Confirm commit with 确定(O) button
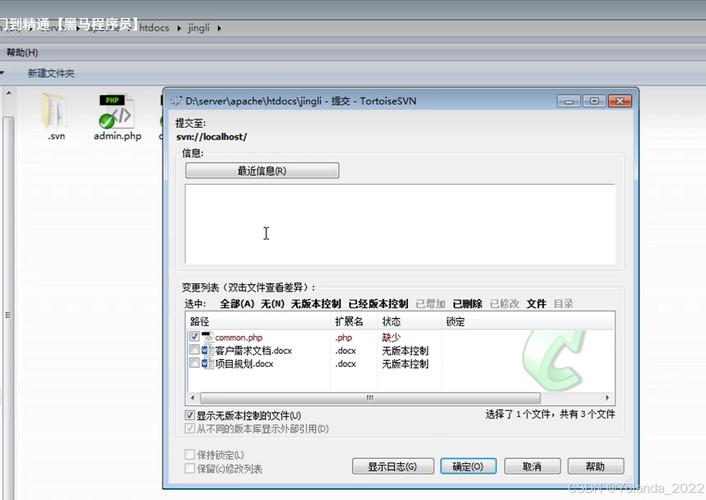The height and width of the screenshot is (500, 706). pos(468,467)
